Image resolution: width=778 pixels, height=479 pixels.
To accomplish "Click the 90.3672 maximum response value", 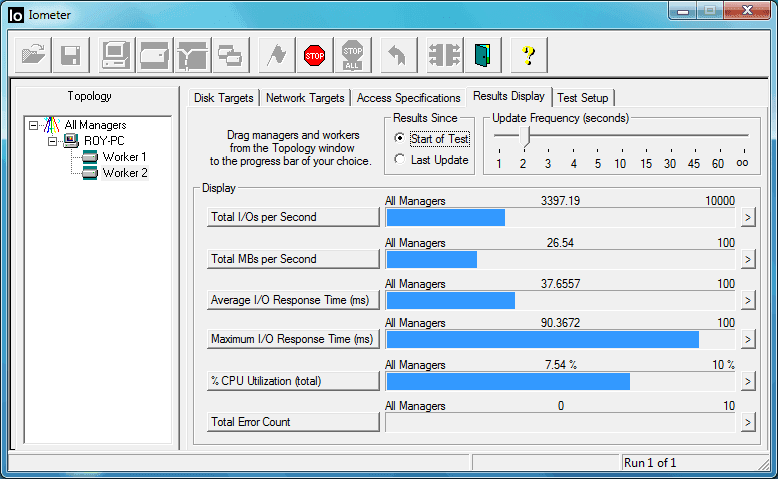I will coord(560,323).
